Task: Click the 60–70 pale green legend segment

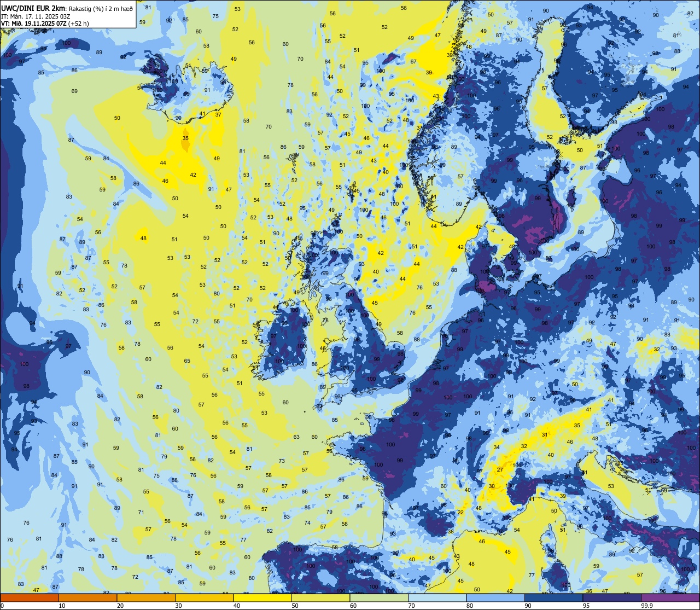Action: pyautogui.click(x=379, y=597)
